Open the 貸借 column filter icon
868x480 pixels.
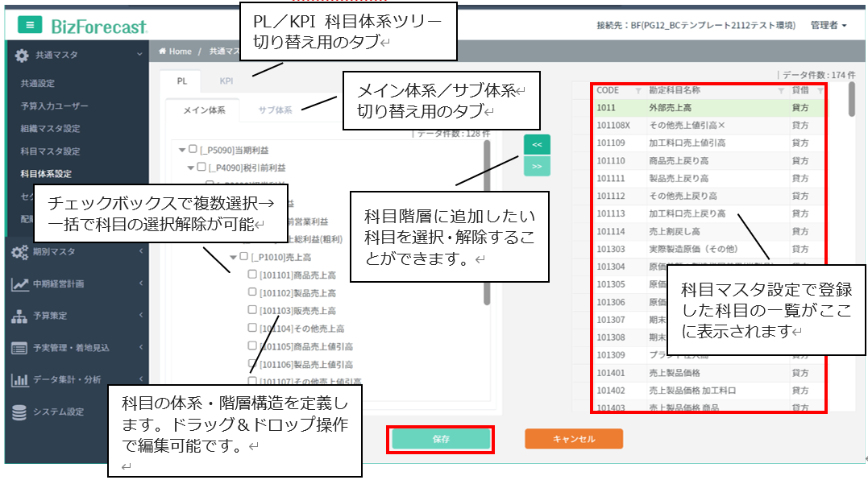[x=820, y=91]
